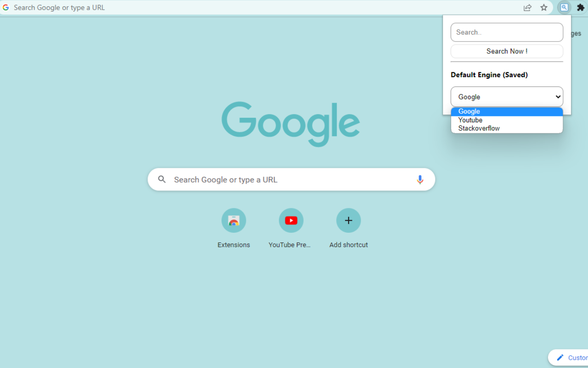Click the Search Now ! button
The height and width of the screenshot is (368, 588).
coord(507,51)
